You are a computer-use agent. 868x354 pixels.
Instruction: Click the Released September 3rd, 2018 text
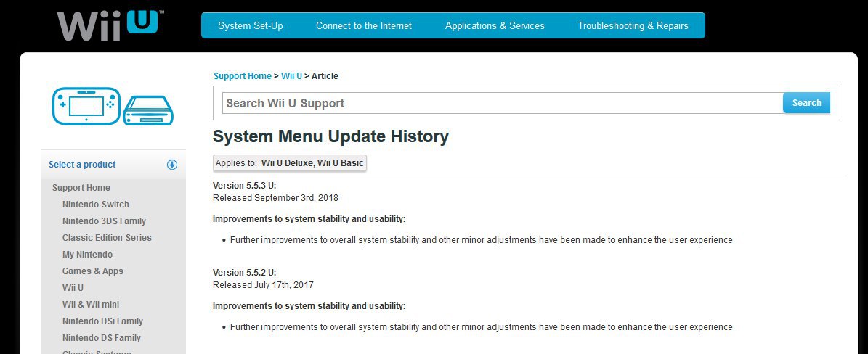pyautogui.click(x=276, y=197)
